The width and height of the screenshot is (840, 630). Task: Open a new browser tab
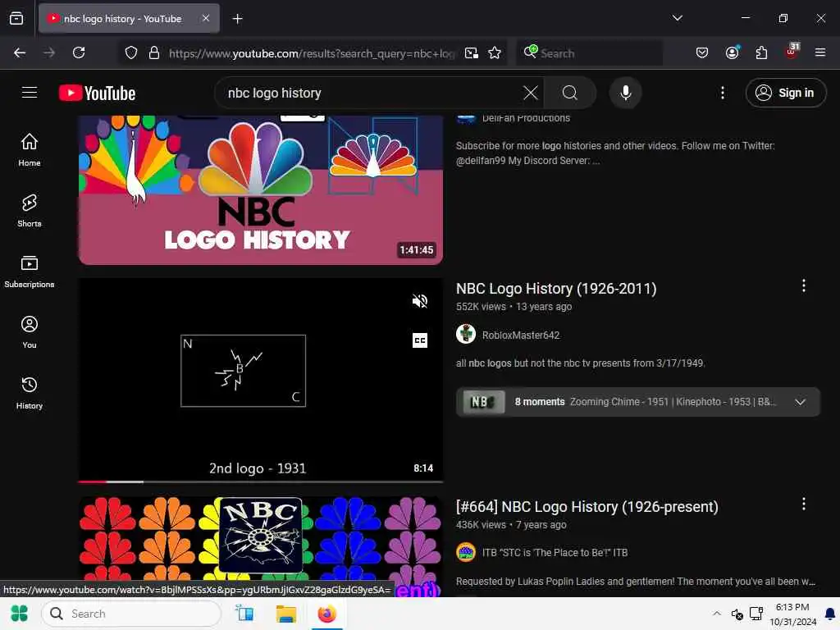click(237, 19)
